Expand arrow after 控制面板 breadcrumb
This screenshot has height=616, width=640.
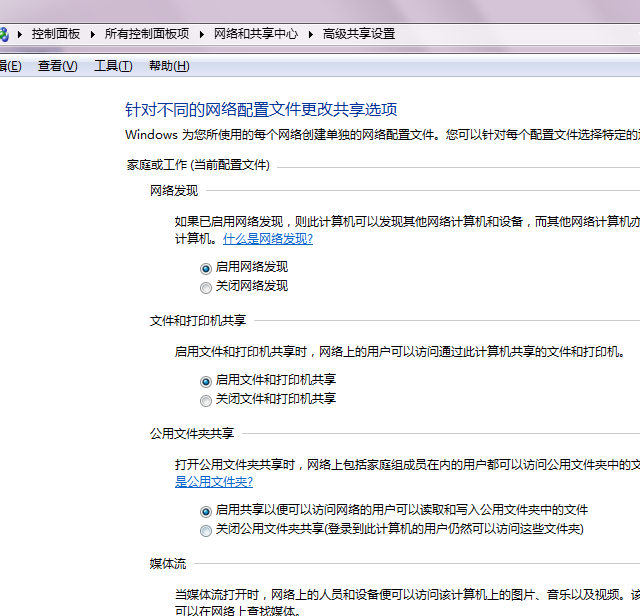93,34
